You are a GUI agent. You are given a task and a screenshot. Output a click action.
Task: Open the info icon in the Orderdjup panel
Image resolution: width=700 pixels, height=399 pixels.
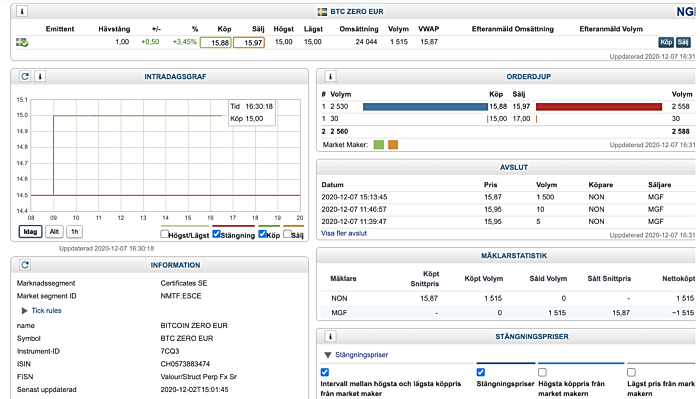330,76
